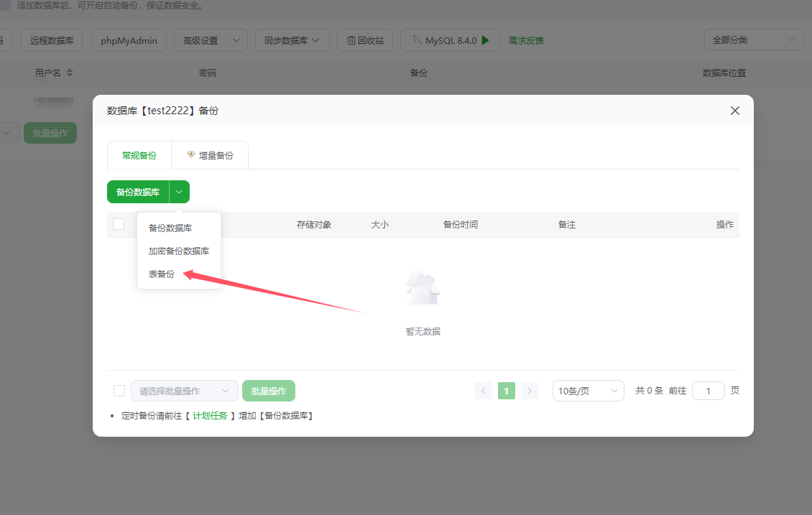812x515 pixels.
Task: Click the MySQL 8.4.0 status button
Action: (450, 40)
